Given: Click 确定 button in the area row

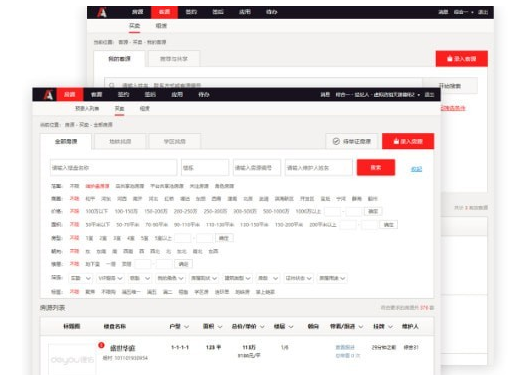Looking at the screenshot, I should (388, 225).
